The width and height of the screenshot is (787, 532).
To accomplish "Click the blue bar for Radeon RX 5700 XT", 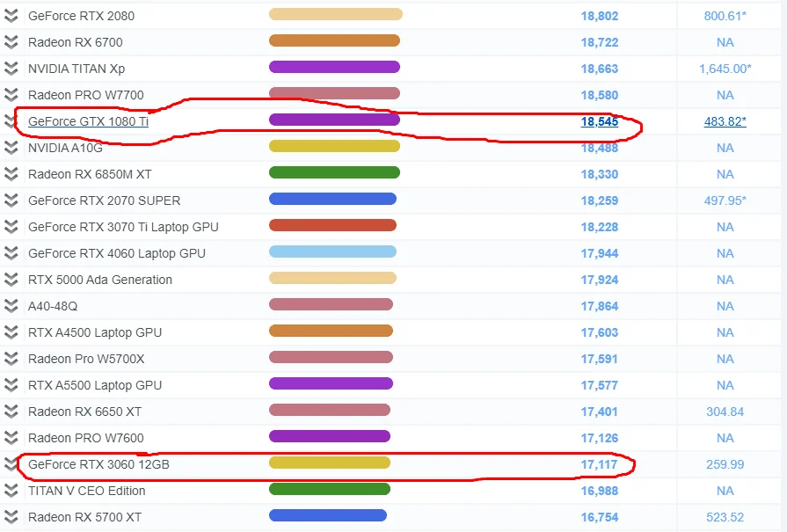I will point(328,515).
